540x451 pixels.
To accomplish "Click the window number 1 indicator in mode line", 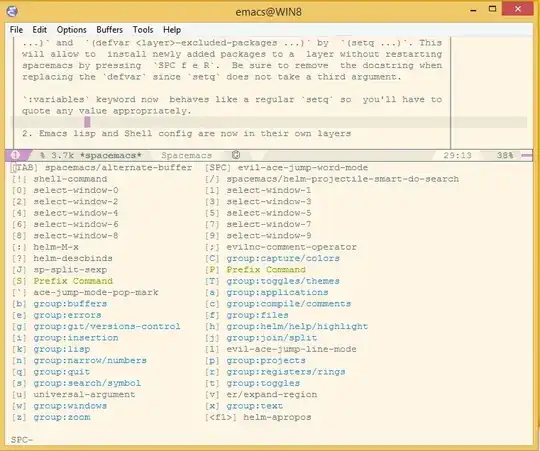I will point(15,155).
